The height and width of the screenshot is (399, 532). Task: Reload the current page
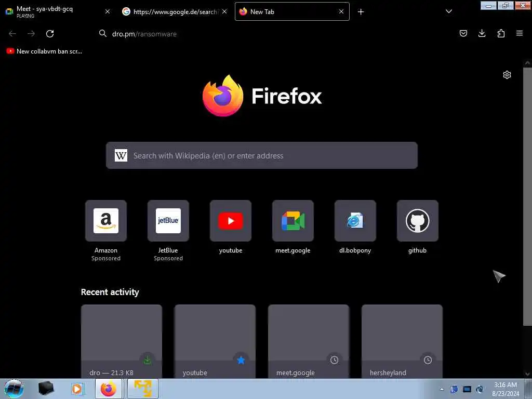coord(50,34)
